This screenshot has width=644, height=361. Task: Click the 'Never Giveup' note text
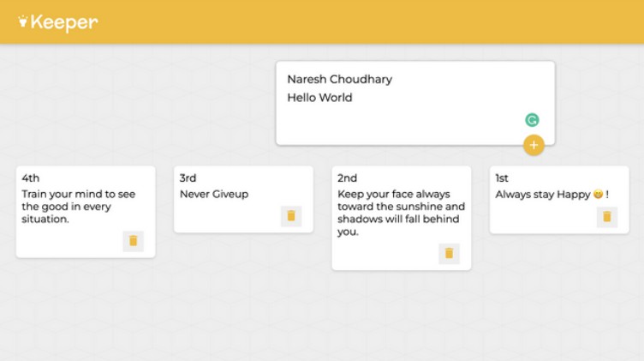pyautogui.click(x=214, y=195)
